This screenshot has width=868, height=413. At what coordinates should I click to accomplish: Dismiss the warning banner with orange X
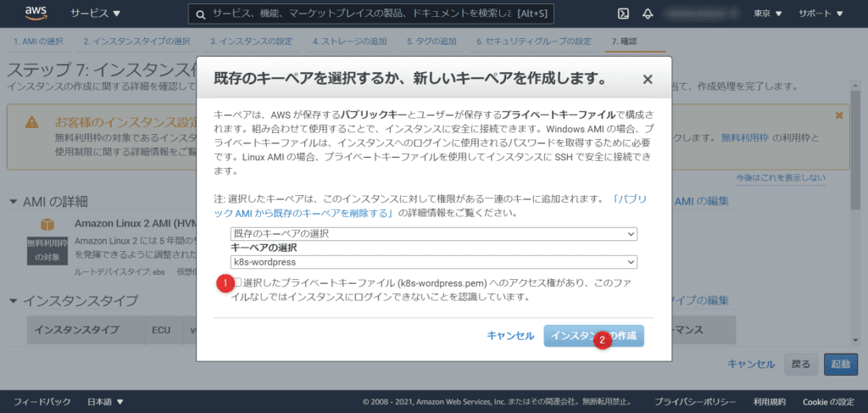839,114
